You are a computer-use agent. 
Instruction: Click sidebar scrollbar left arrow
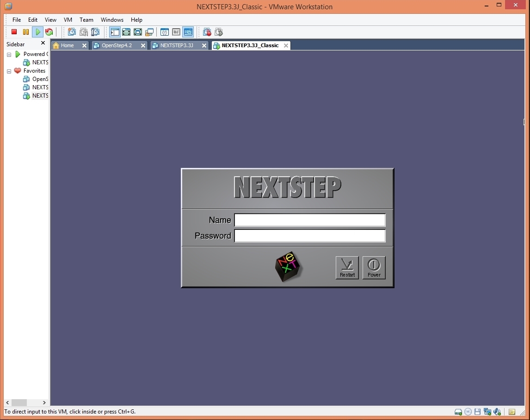[7, 402]
